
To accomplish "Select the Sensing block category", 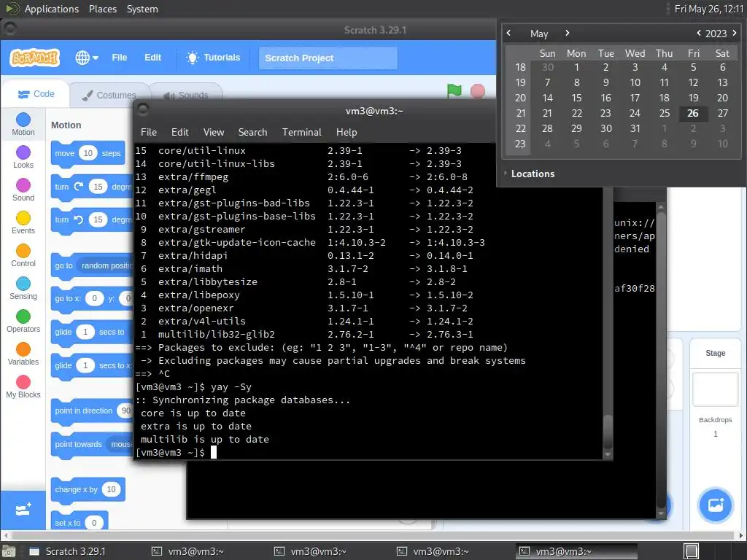I will point(23,289).
